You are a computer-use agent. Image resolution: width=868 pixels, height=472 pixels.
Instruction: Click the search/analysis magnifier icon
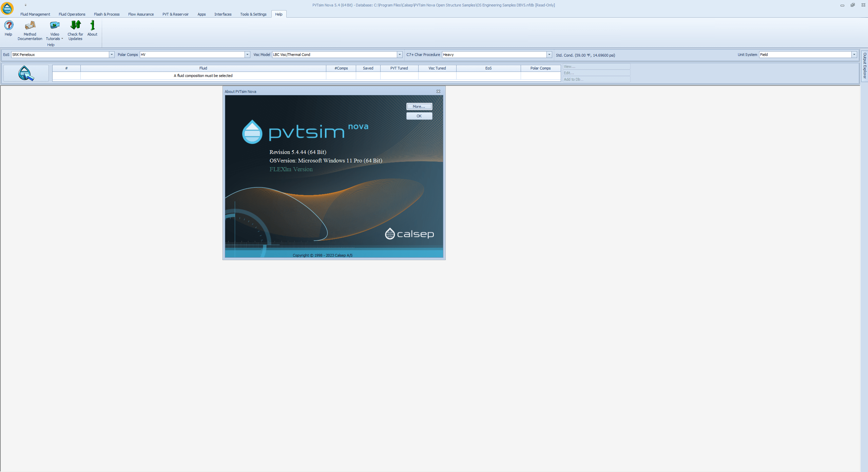(x=26, y=73)
